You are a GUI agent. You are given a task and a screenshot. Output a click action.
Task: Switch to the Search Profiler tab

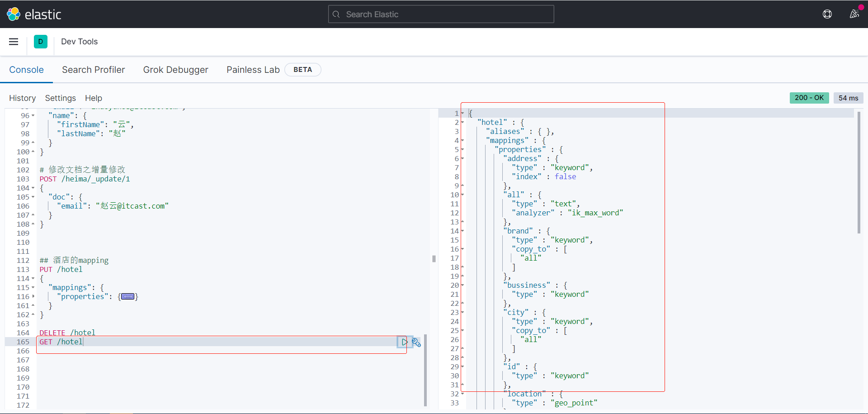click(x=93, y=70)
